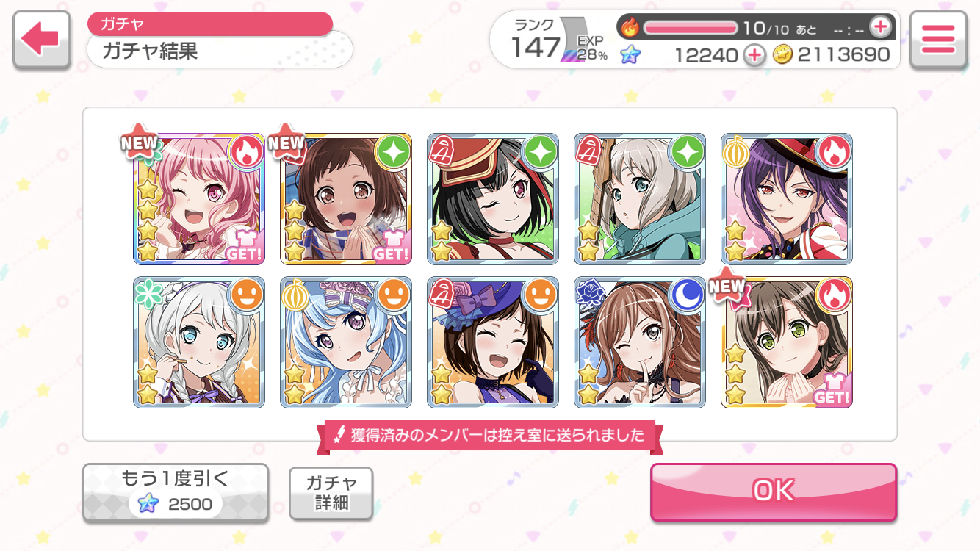This screenshot has width=980, height=551.
Task: Tap the flame stamina icon
Action: pyautogui.click(x=630, y=28)
